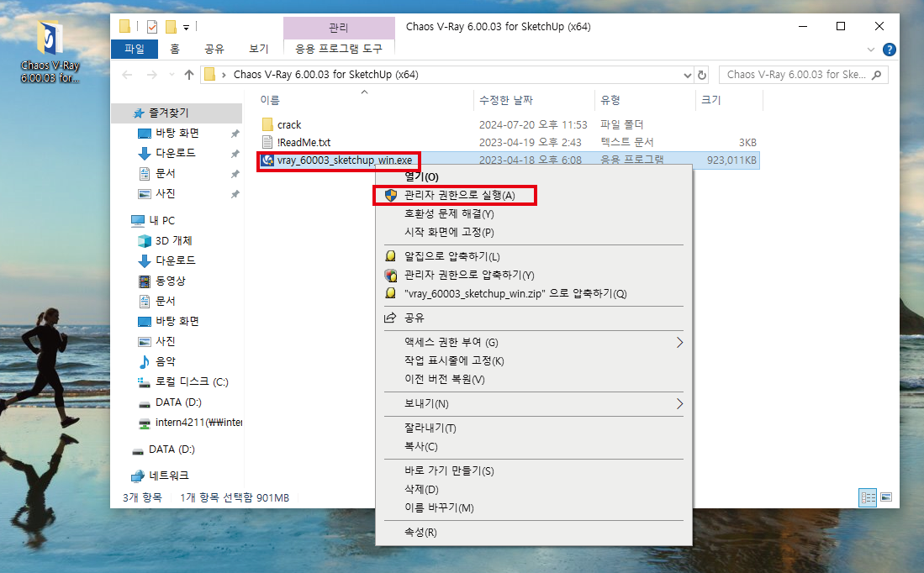Switch to large icons view layout

(885, 497)
